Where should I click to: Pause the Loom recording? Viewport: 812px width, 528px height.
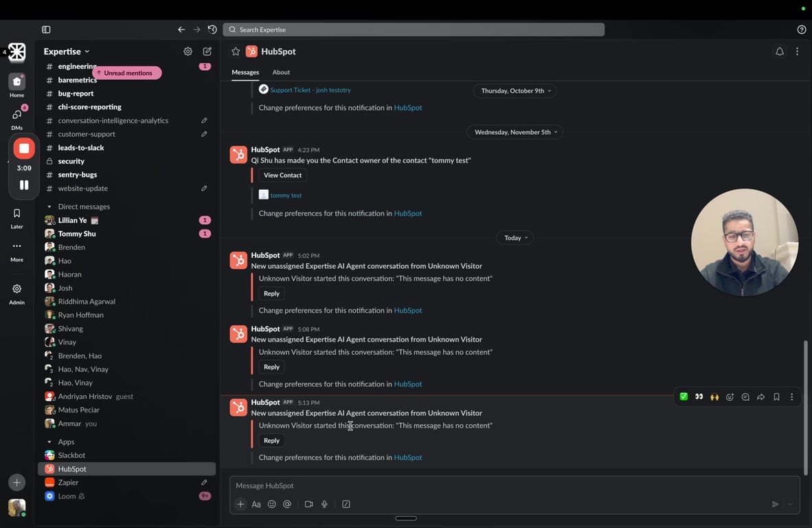(24, 185)
